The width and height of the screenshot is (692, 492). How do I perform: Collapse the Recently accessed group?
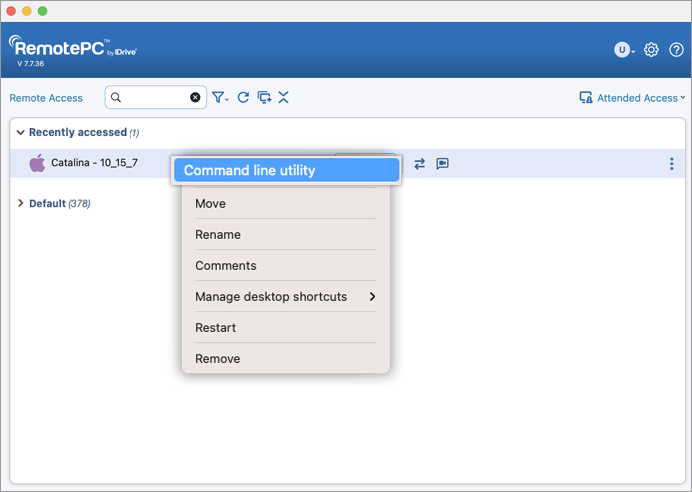coord(21,133)
